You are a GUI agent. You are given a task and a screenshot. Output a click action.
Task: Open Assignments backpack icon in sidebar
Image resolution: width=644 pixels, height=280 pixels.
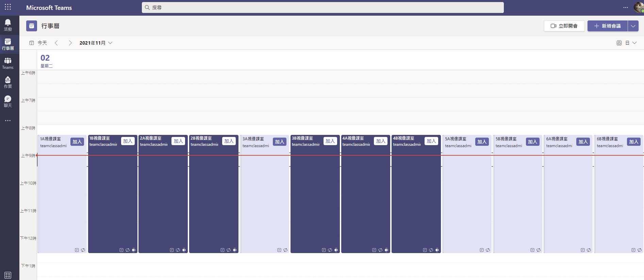coord(8,82)
